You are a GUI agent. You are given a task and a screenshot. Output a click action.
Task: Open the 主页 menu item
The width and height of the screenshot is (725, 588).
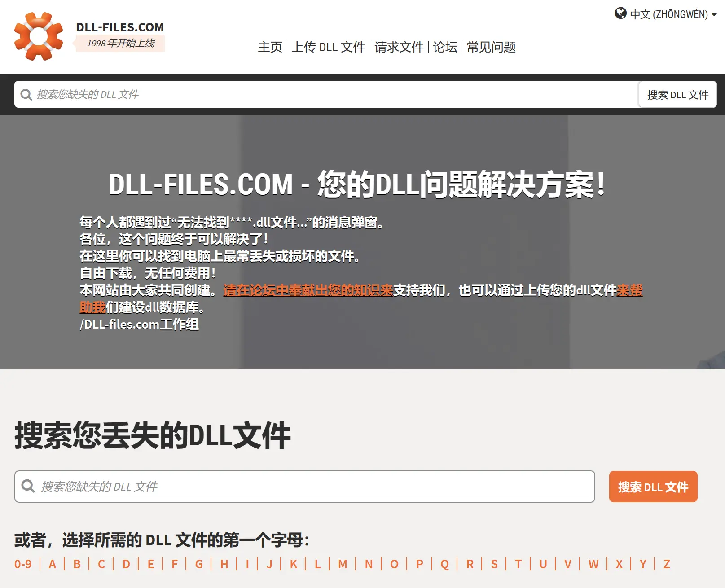point(270,47)
